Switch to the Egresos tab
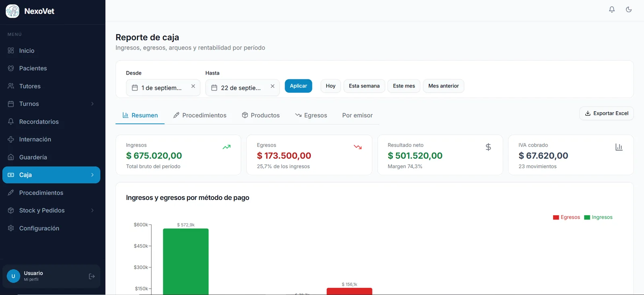 tap(311, 115)
